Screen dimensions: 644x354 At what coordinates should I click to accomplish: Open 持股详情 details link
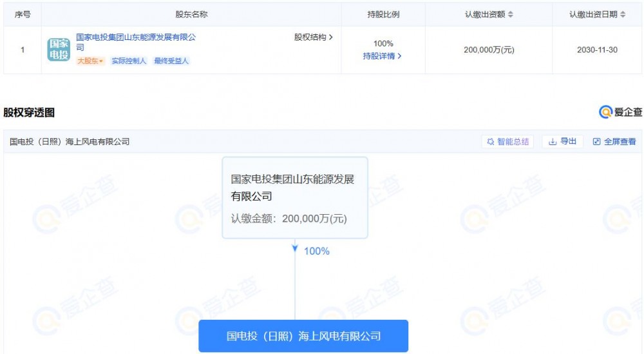click(x=383, y=56)
